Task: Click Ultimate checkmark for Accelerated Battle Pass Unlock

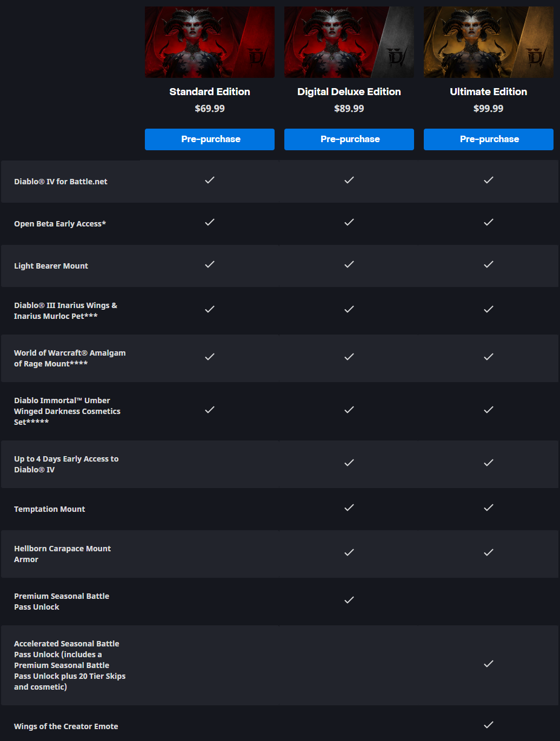Action: 489,664
